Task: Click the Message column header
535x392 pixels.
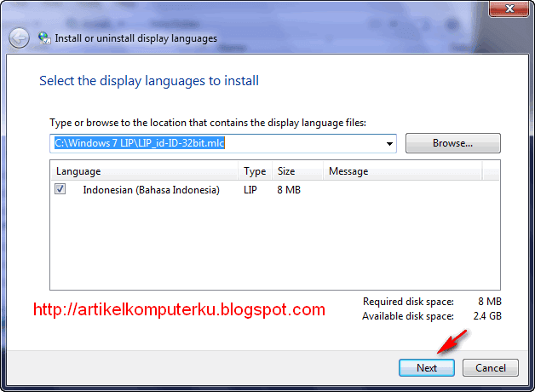Action: [x=403, y=171]
